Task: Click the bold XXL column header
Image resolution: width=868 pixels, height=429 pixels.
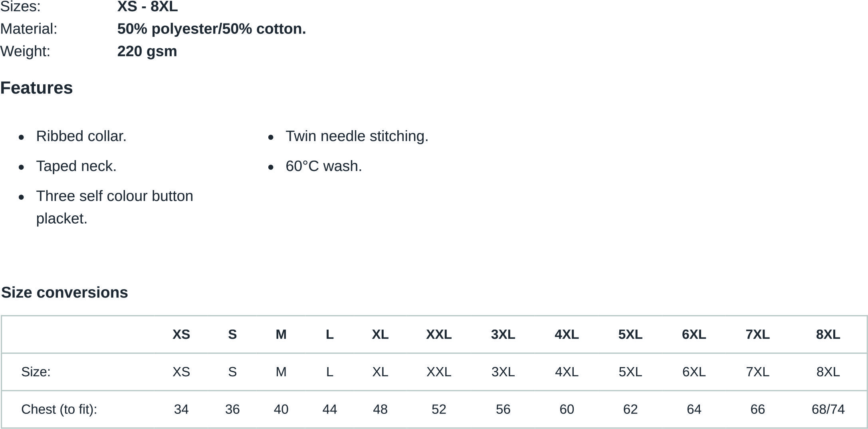Action: point(438,334)
